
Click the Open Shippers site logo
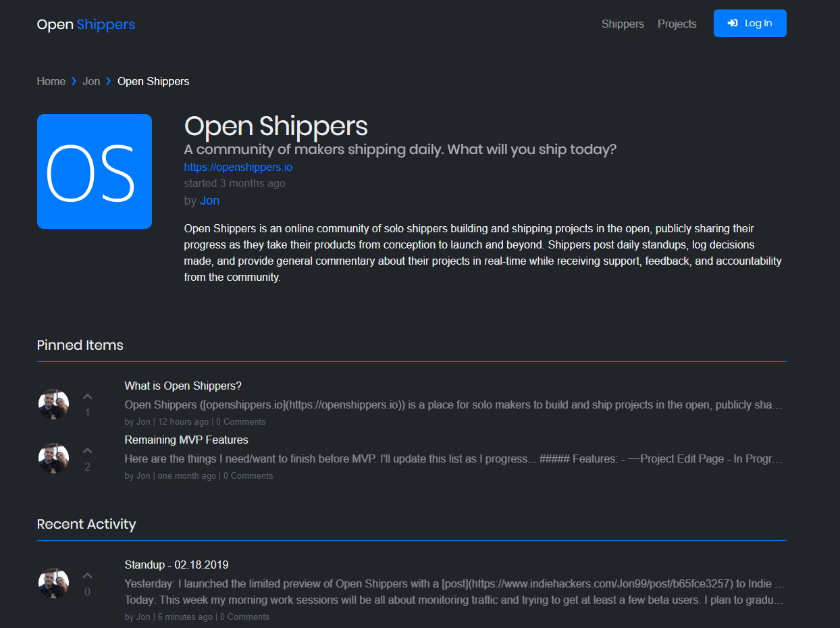86,24
